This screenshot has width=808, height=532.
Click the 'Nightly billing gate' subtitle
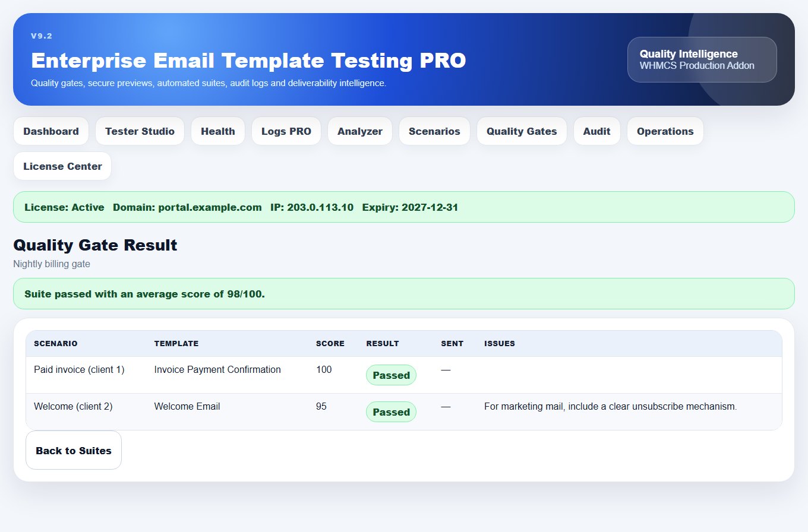tap(52, 264)
